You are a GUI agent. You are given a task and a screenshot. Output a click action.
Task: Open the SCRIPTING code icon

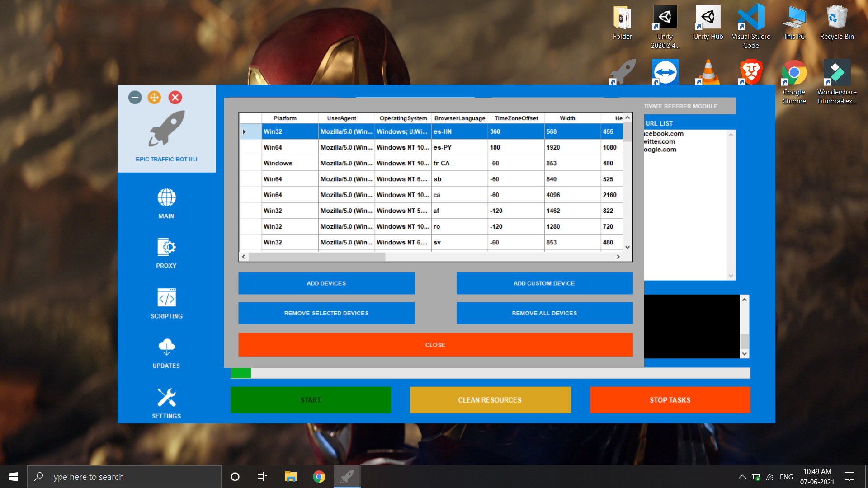pyautogui.click(x=166, y=298)
